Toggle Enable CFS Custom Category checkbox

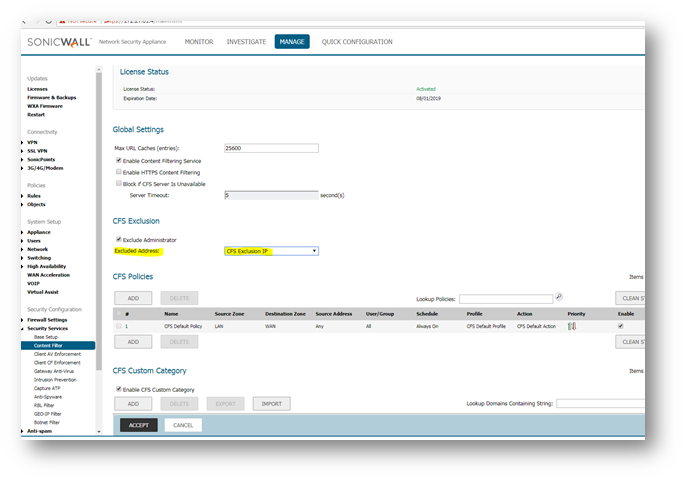[x=119, y=389]
